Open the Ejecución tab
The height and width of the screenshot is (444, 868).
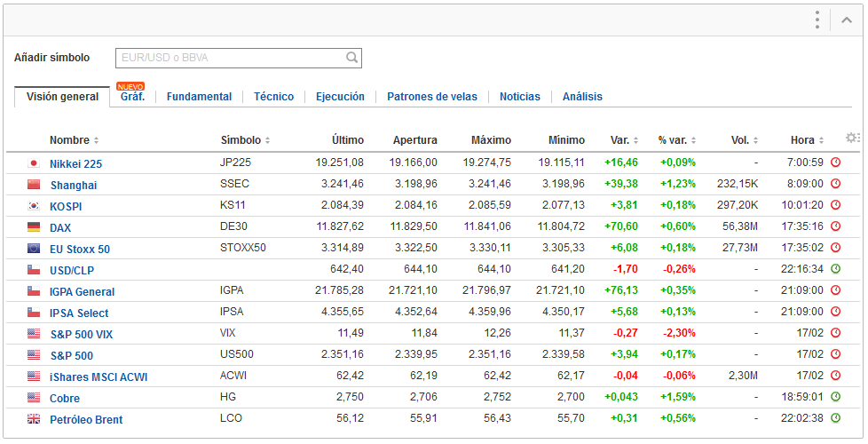[340, 96]
